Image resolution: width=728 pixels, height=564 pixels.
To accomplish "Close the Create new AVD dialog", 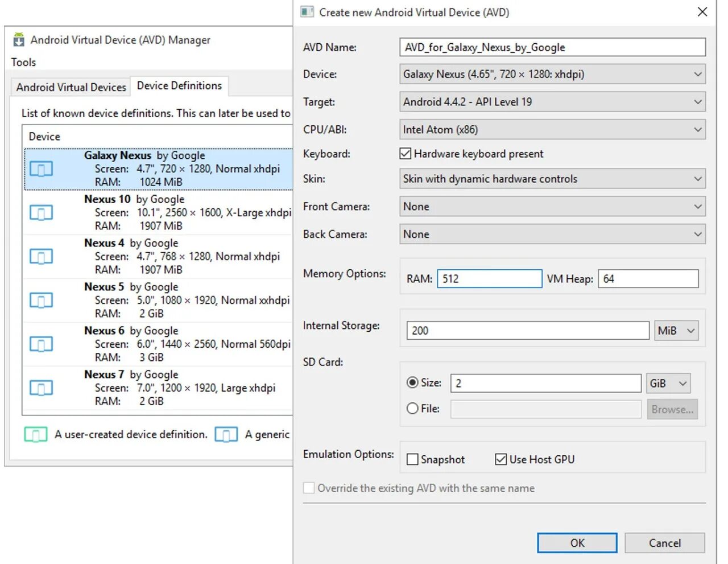I will click(702, 12).
